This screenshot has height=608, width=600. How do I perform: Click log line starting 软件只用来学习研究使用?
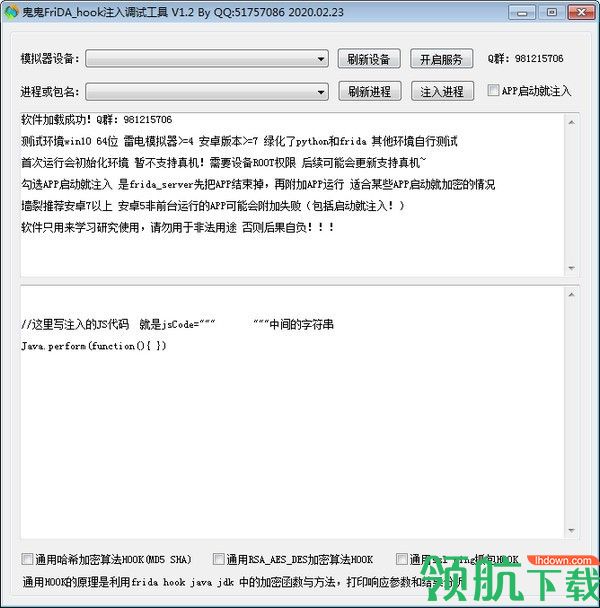(x=178, y=227)
